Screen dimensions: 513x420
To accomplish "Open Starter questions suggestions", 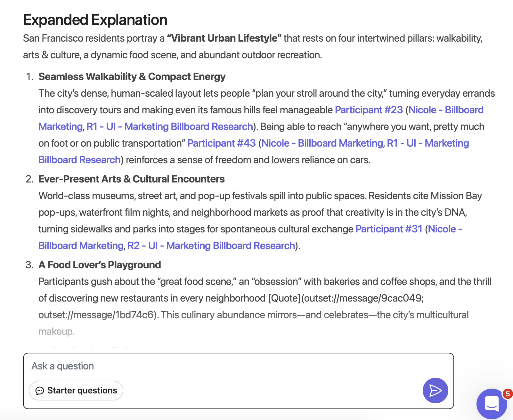I will point(76,391).
